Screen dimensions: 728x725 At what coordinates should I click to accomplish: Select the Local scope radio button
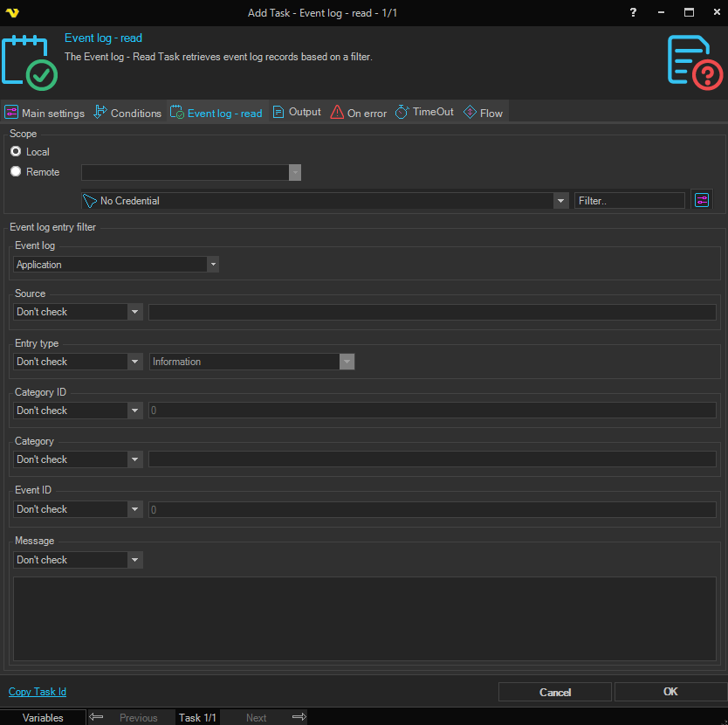pyautogui.click(x=16, y=152)
